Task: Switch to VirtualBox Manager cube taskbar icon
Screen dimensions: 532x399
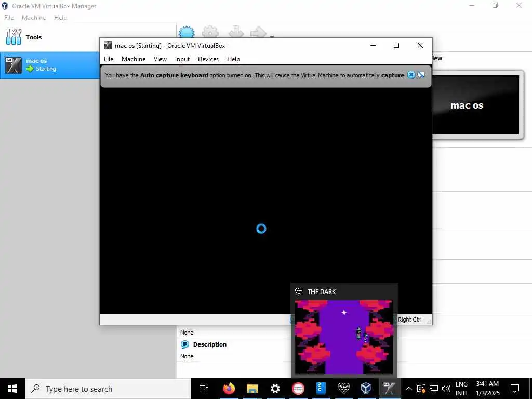Action: (x=366, y=389)
